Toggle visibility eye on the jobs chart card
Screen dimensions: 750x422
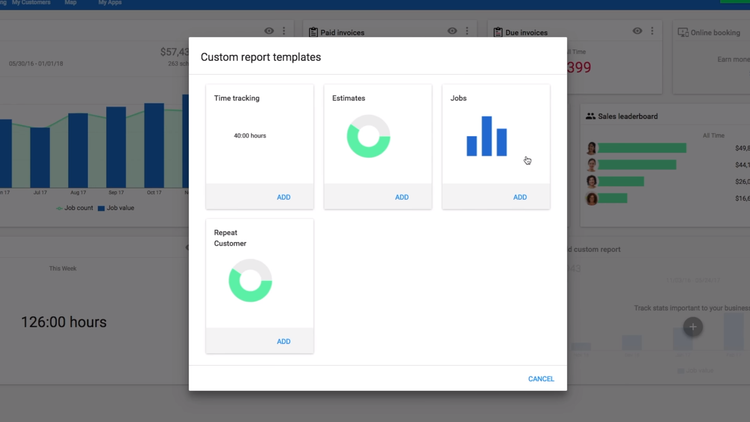tap(268, 31)
